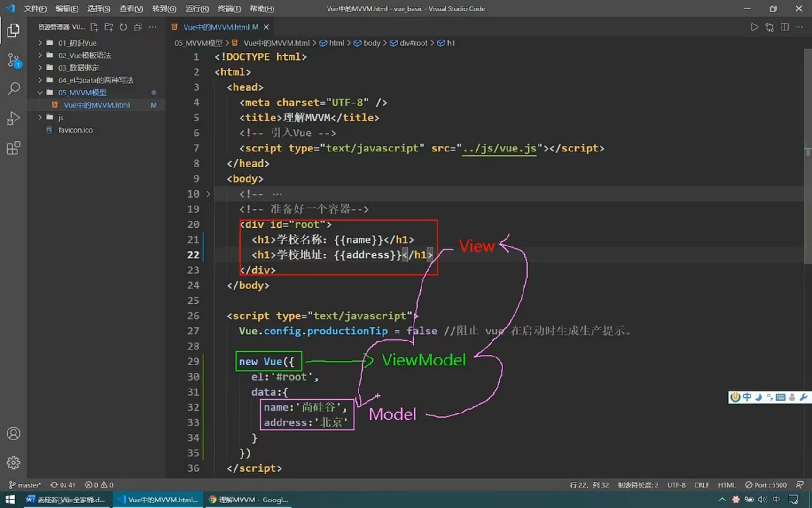Show hidden tray icons chevron
This screenshot has width=812, height=508.
(722, 500)
